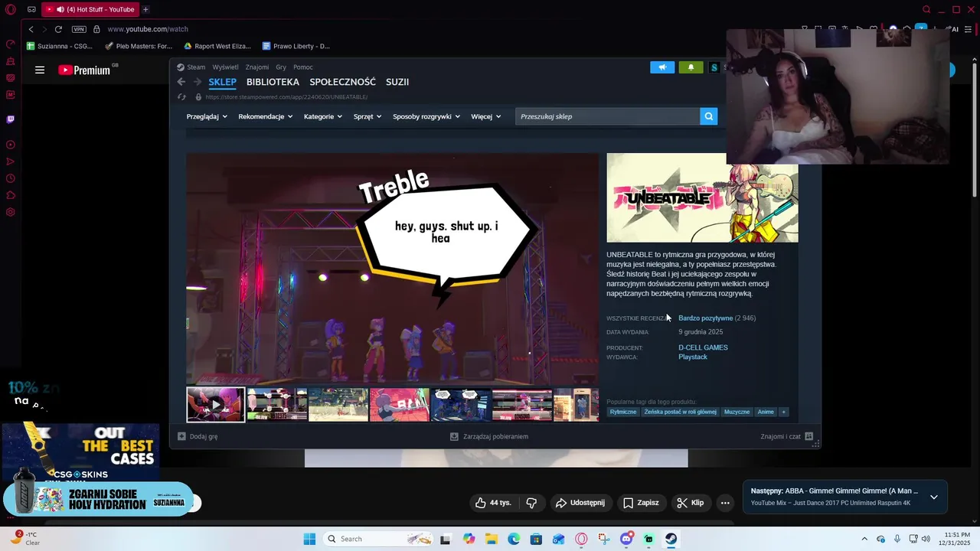This screenshot has height=551, width=980.
Task: Expand the Kategorie dropdown
Action: 323,116
